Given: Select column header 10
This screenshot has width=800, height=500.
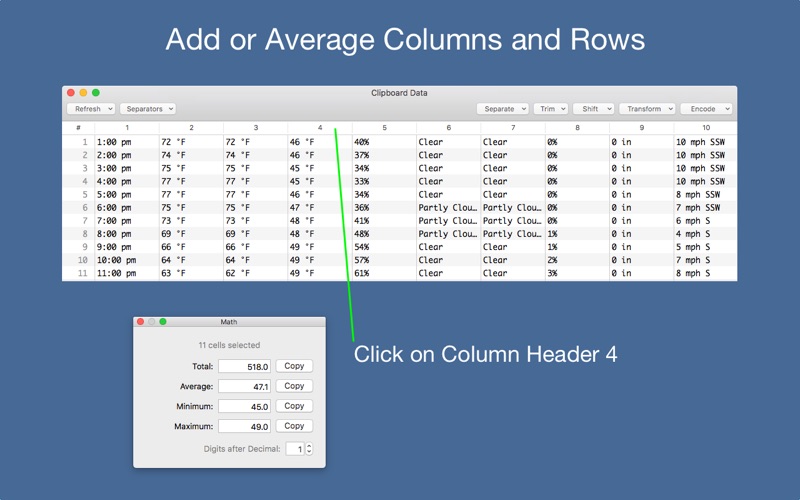Looking at the screenshot, I should point(705,128).
